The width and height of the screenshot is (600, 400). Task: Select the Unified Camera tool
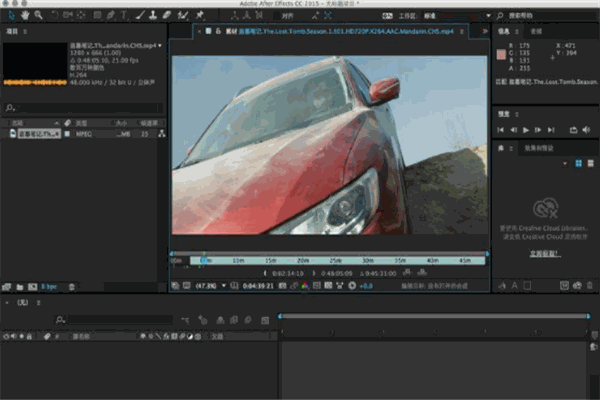point(68,15)
